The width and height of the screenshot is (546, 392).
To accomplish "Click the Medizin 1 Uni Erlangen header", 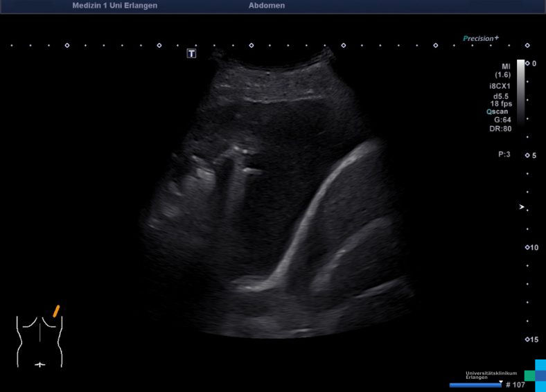I will coord(114,6).
